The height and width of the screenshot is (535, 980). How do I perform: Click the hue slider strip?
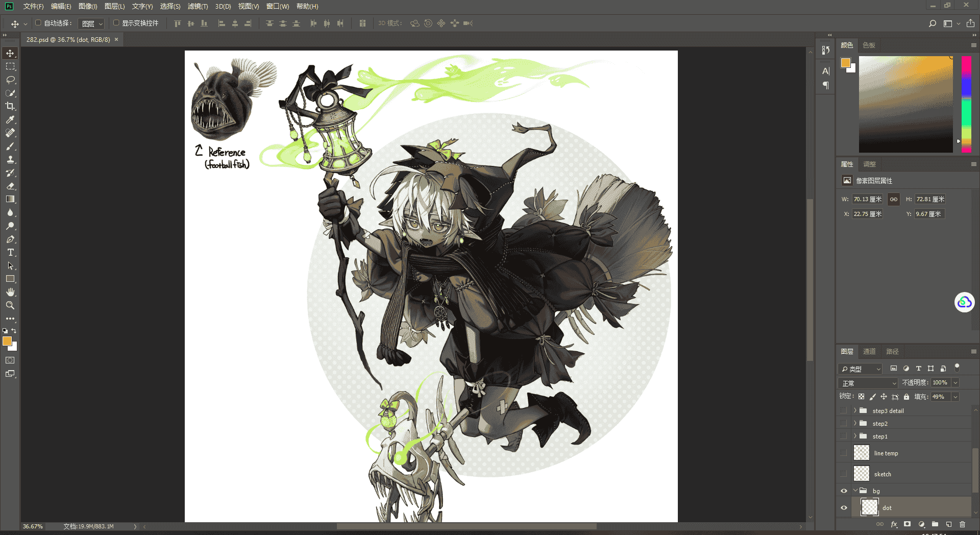[x=966, y=104]
